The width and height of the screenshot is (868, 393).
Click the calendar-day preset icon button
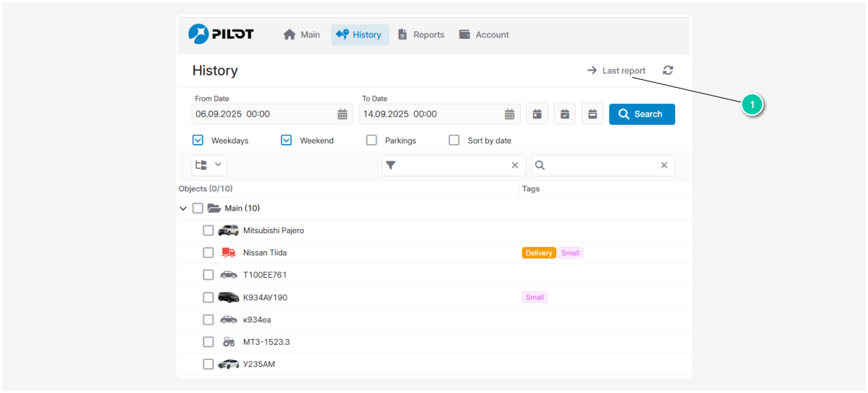(537, 114)
